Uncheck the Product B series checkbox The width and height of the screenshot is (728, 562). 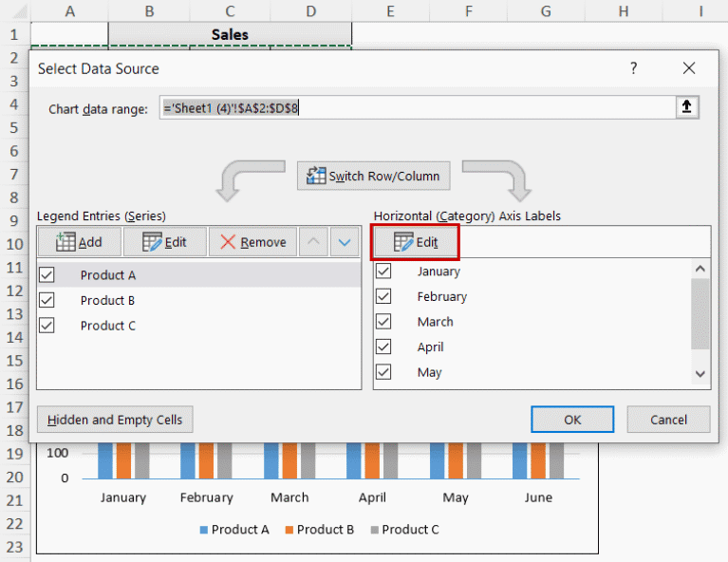47,300
